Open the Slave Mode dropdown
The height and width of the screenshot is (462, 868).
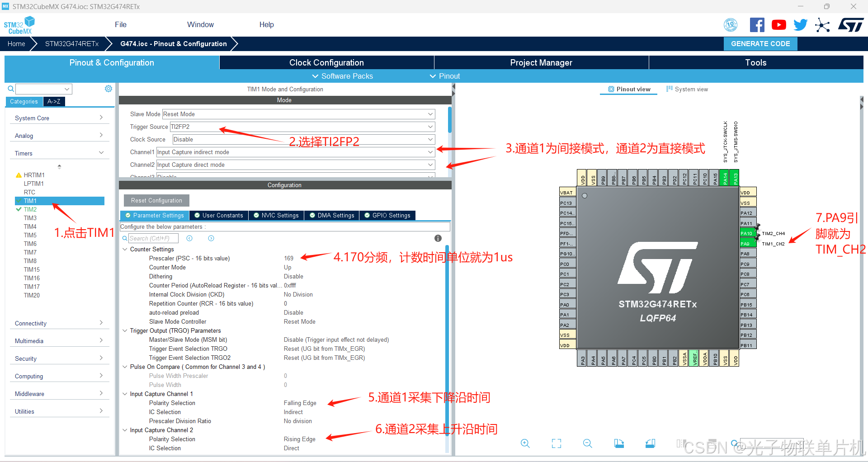click(298, 114)
